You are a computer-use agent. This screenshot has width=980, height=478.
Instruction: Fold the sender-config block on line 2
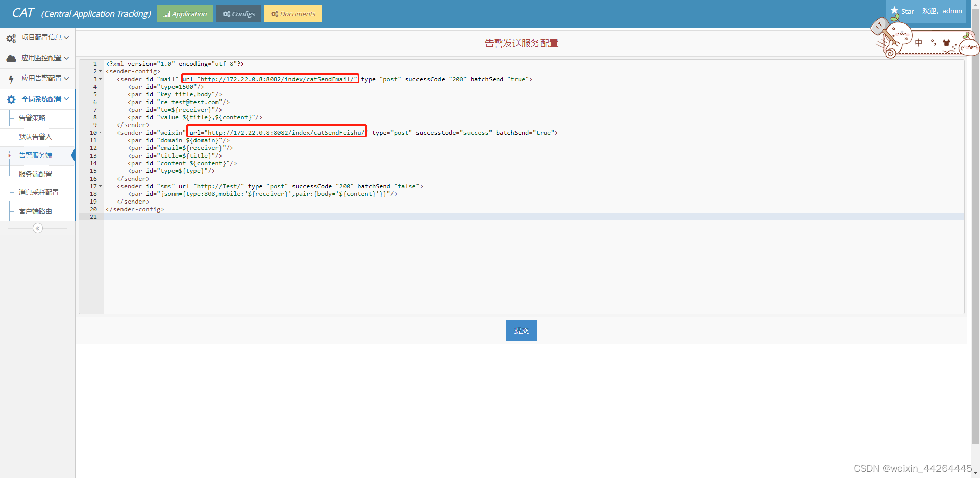pos(100,71)
